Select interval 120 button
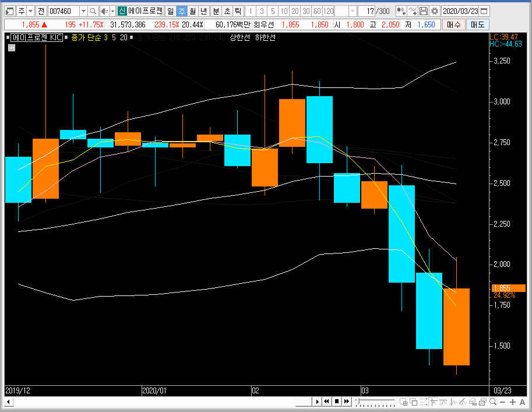Viewport: 532px width, 412px height. pos(329,11)
